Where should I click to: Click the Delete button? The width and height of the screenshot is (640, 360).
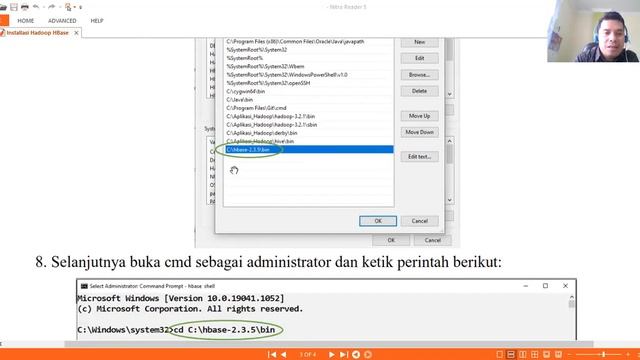420,91
